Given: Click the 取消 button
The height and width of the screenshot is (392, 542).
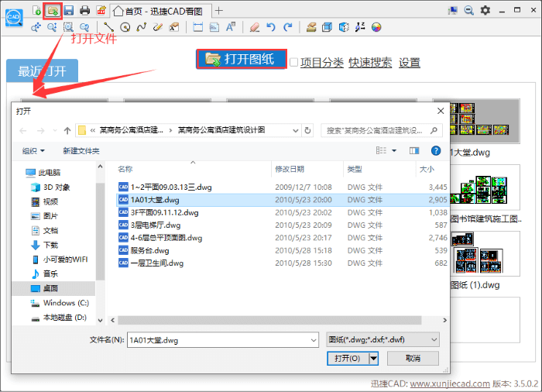Looking at the screenshot, I should pyautogui.click(x=413, y=358).
